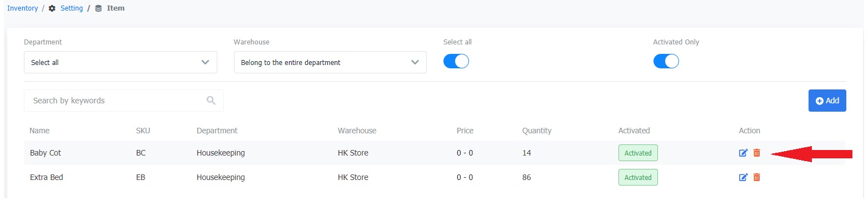Sort by the Name column header
This screenshot has height=200, width=868.
[39, 131]
